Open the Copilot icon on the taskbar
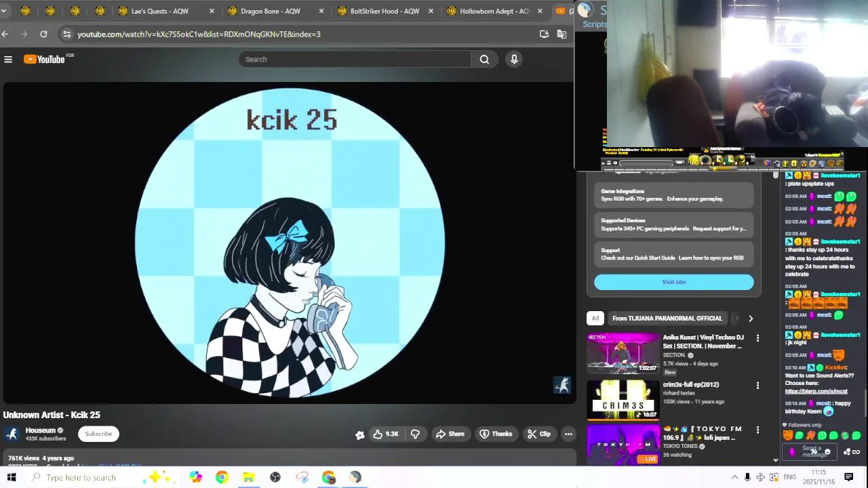 click(195, 477)
